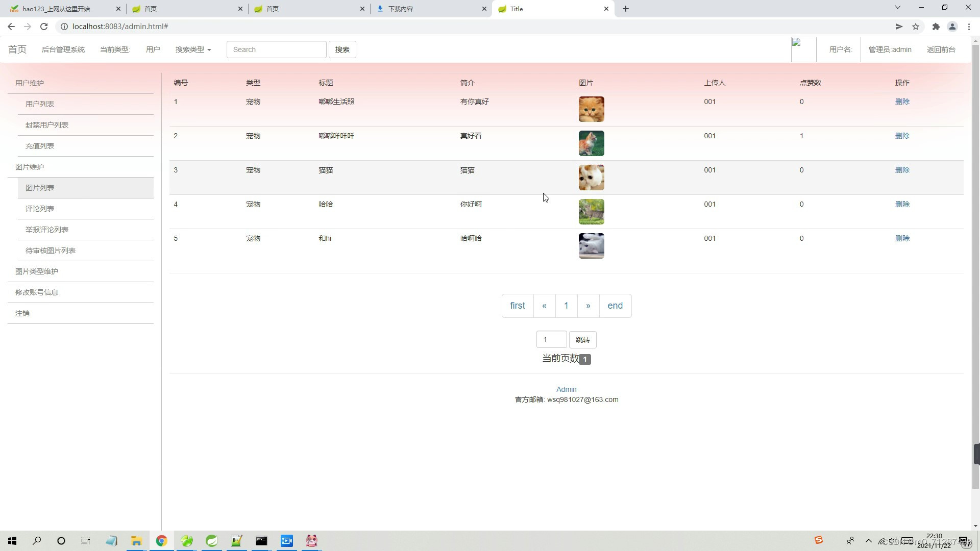This screenshot has height=551, width=980.
Task: Click the Windows Start button
Action: 12,541
